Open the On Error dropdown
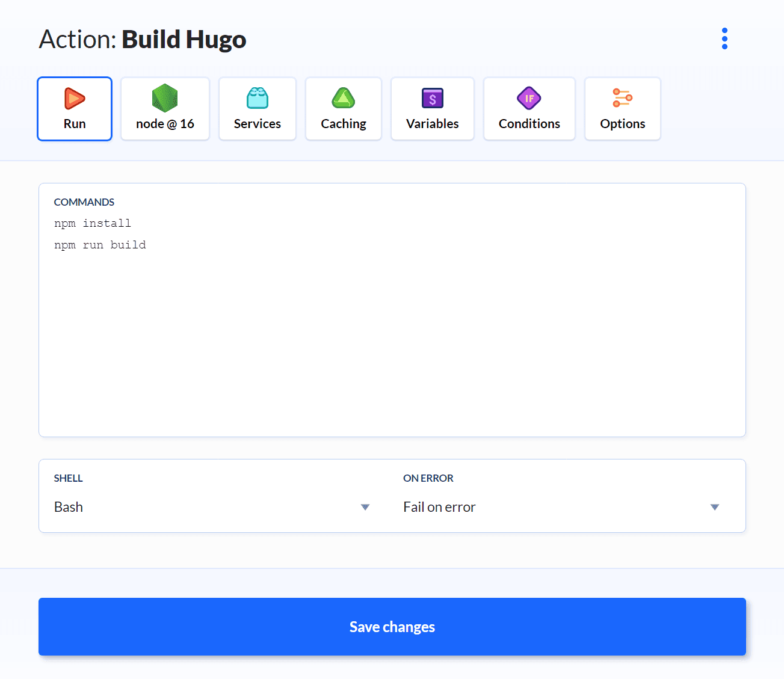 tap(554, 507)
